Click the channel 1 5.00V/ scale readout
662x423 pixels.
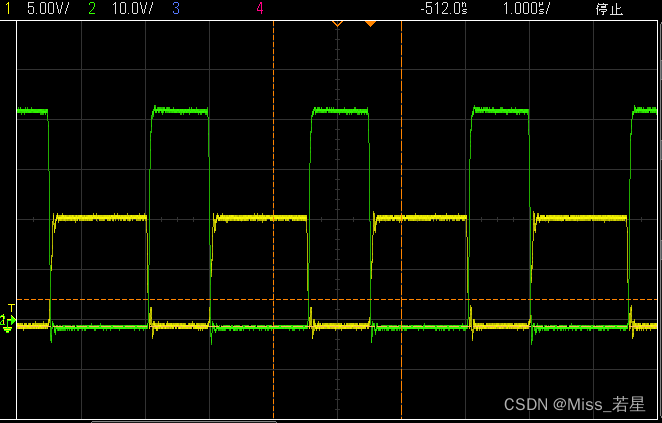[46, 9]
